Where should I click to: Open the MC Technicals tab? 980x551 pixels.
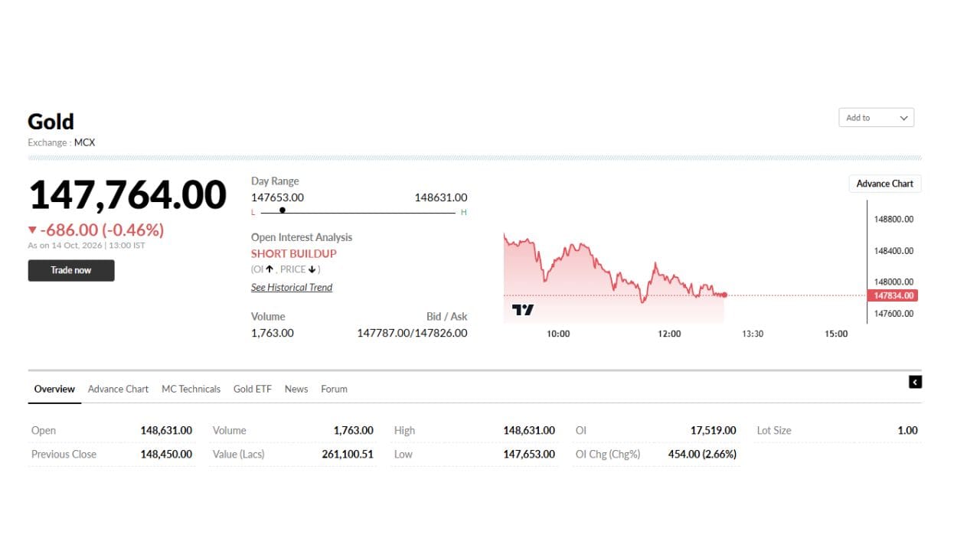[x=191, y=389]
